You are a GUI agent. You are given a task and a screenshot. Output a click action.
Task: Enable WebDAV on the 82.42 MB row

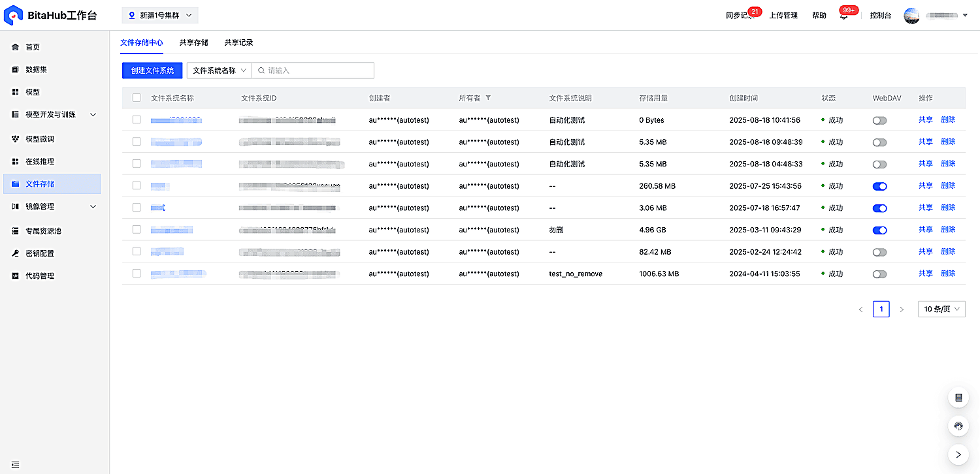pyautogui.click(x=879, y=252)
